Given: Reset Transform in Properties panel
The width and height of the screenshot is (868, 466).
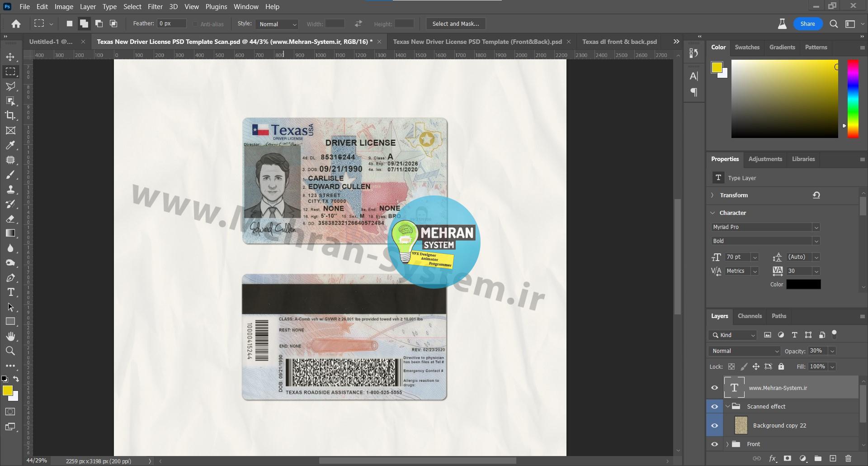Looking at the screenshot, I should (816, 195).
